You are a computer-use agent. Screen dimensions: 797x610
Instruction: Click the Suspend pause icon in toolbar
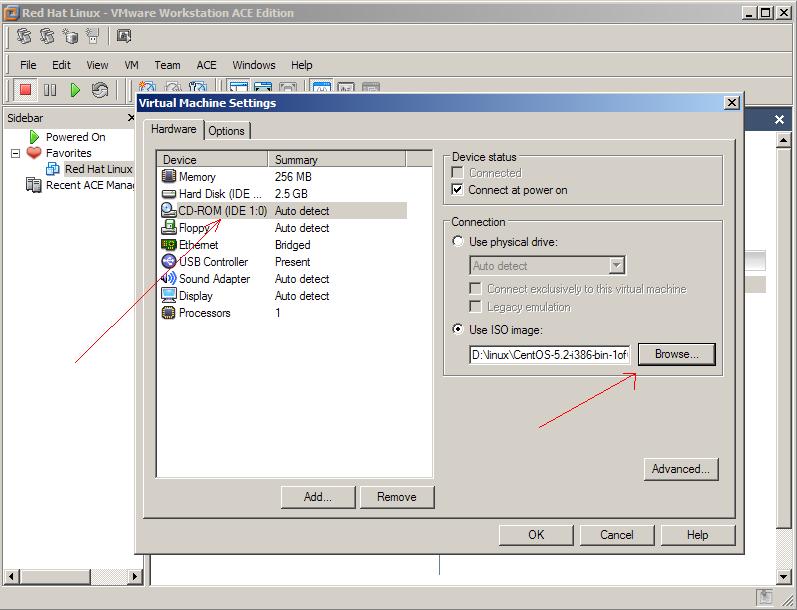click(x=50, y=90)
